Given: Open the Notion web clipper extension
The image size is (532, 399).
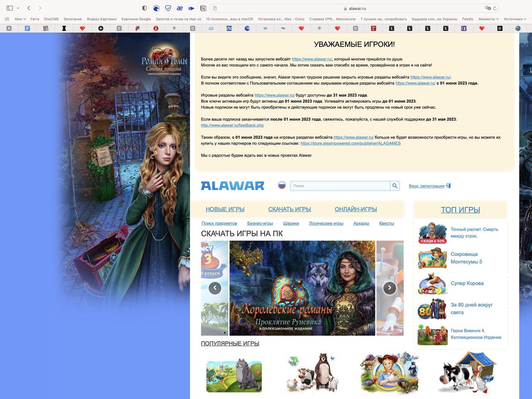Looking at the screenshot, I should point(203,8).
